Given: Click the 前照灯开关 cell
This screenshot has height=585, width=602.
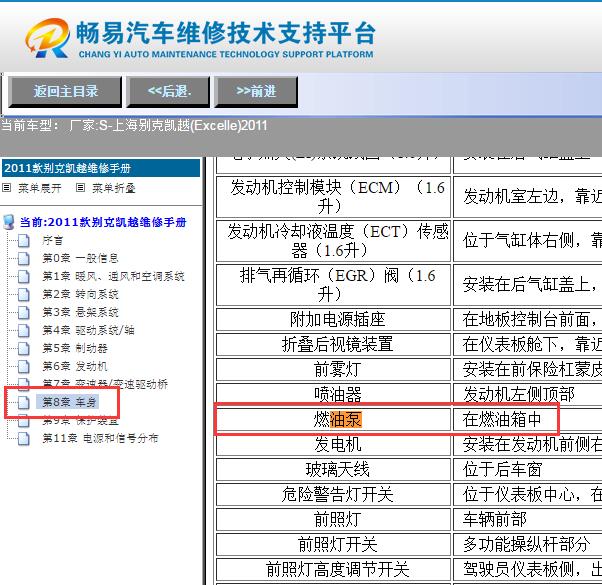Looking at the screenshot, I should pyautogui.click(x=333, y=544).
